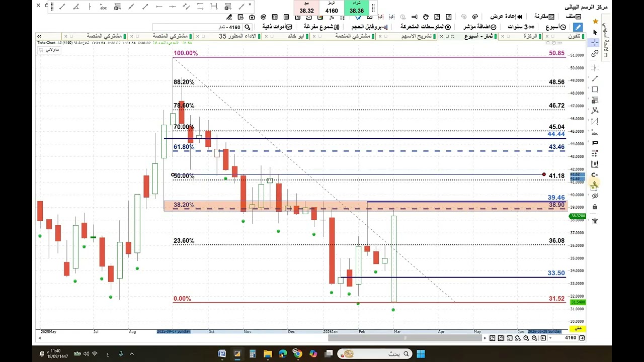
Task: Click the link icon in right sidebar
Action: (595, 53)
